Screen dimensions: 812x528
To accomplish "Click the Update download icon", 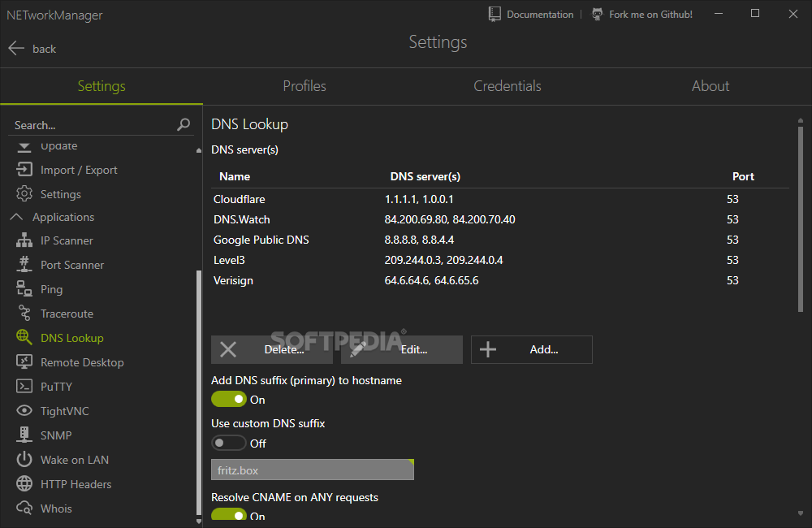I will click(24, 148).
